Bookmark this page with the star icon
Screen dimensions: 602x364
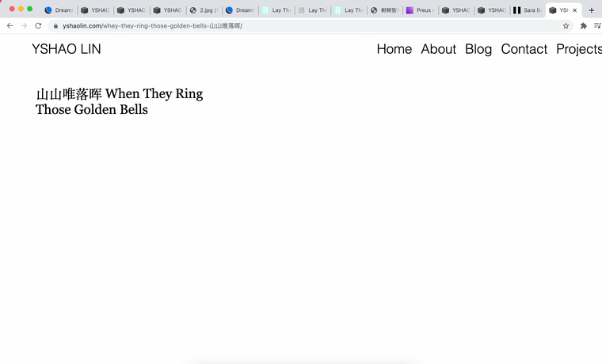pyautogui.click(x=566, y=25)
